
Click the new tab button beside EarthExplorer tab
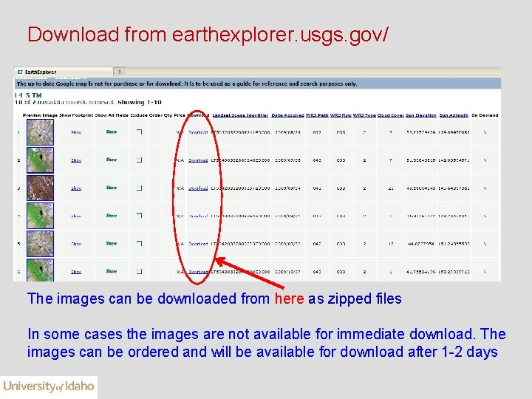pyautogui.click(x=120, y=72)
